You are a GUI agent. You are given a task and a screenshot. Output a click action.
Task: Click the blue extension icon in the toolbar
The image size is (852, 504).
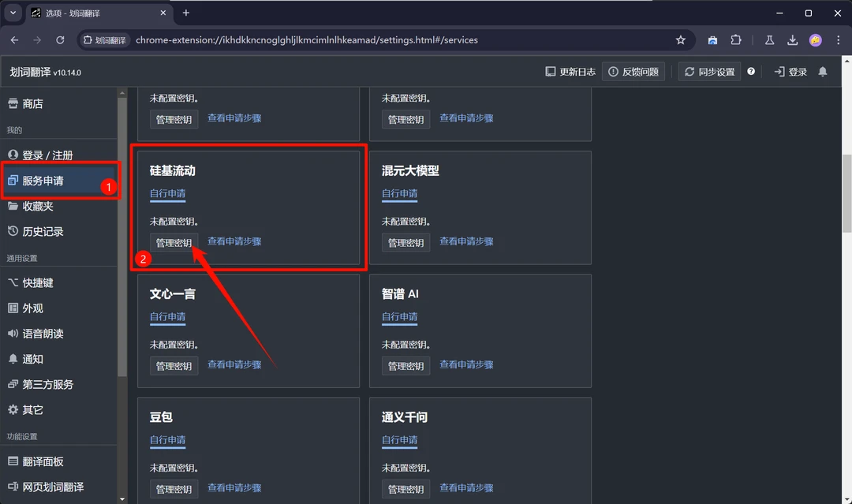tap(712, 40)
